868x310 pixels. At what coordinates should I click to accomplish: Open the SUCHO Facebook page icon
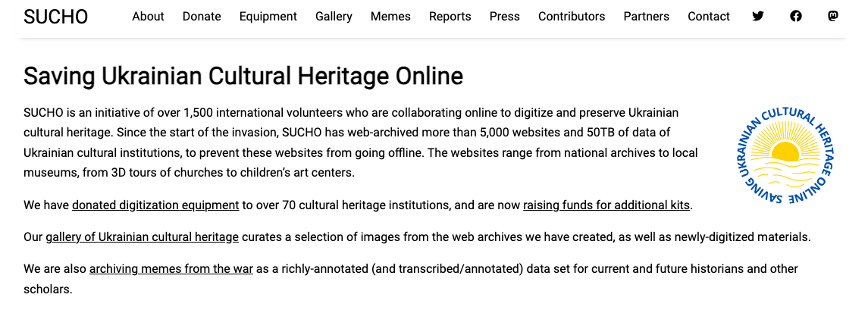[795, 16]
